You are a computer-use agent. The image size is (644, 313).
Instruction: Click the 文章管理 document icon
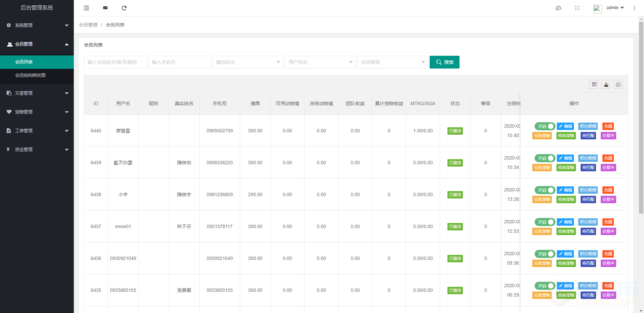[x=9, y=93]
